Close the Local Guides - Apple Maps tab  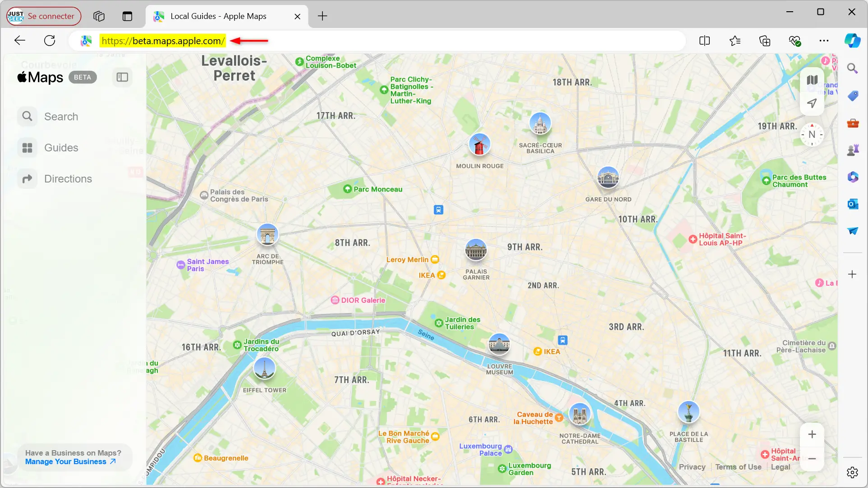pyautogui.click(x=297, y=16)
